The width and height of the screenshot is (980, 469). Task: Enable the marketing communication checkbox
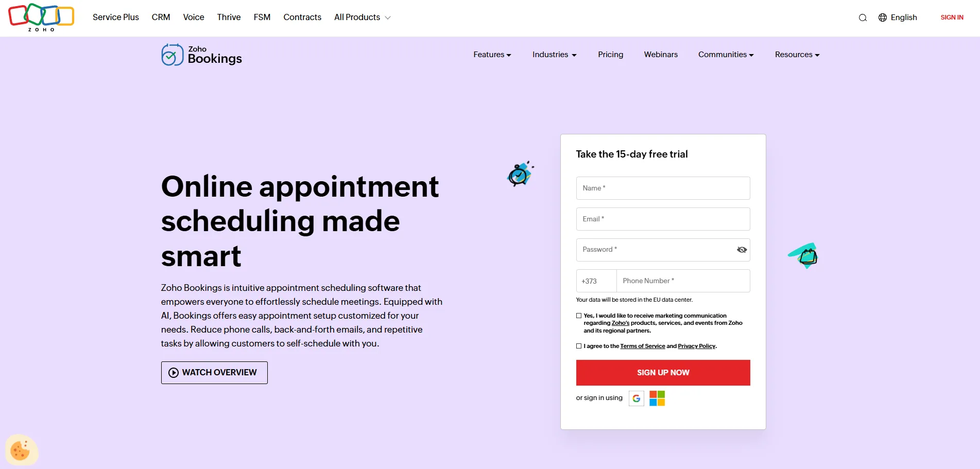coord(579,315)
